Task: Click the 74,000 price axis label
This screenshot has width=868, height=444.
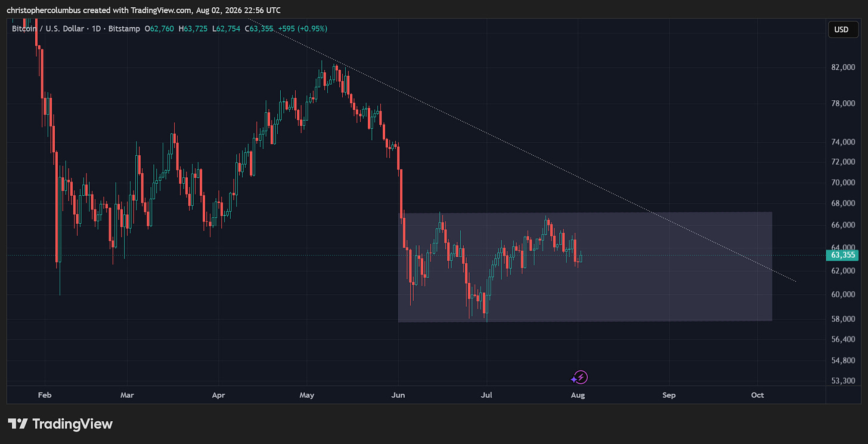Action: [x=844, y=142]
